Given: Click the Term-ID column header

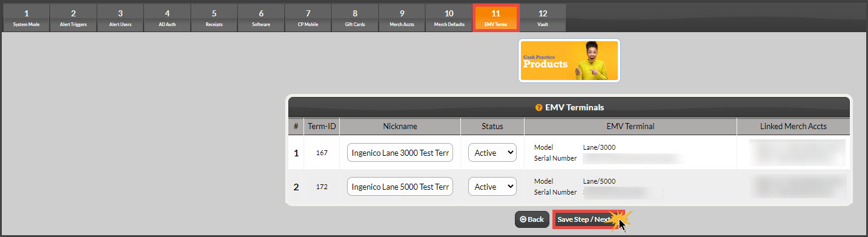Looking at the screenshot, I should click(x=322, y=126).
